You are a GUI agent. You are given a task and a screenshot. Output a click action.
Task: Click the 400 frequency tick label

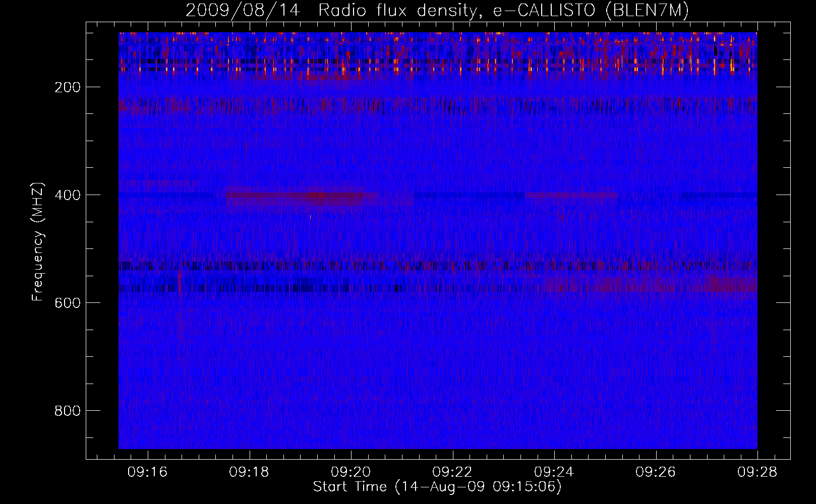68,195
